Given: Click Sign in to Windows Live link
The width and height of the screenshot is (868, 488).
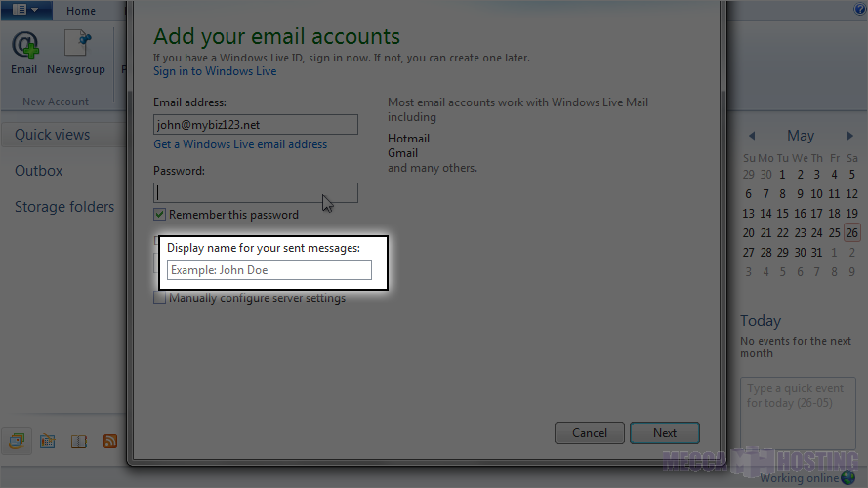Looking at the screenshot, I should click(215, 71).
